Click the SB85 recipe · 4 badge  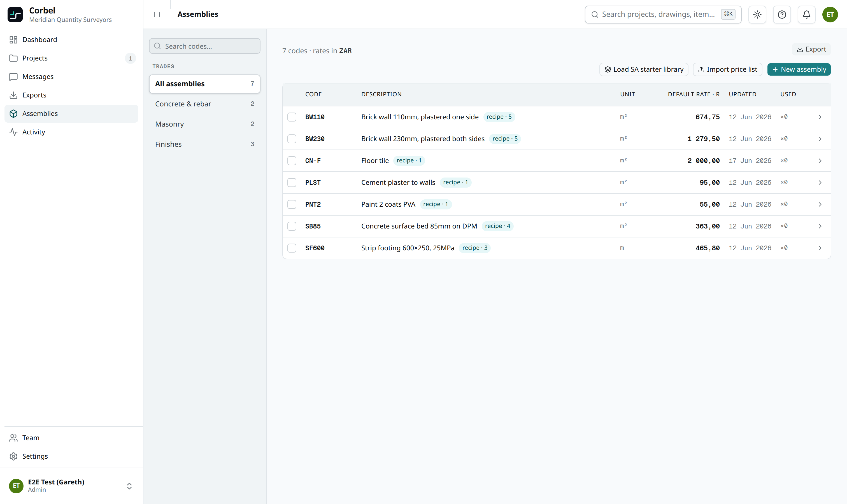(x=497, y=226)
